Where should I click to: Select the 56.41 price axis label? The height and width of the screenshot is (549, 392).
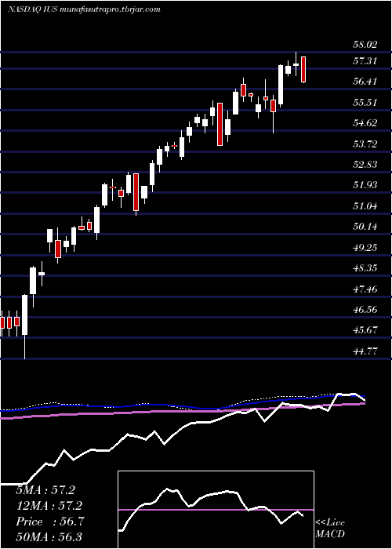click(365, 82)
